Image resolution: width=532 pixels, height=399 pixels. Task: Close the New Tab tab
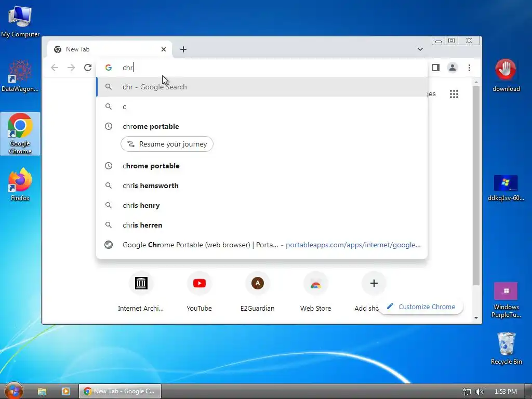[164, 49]
